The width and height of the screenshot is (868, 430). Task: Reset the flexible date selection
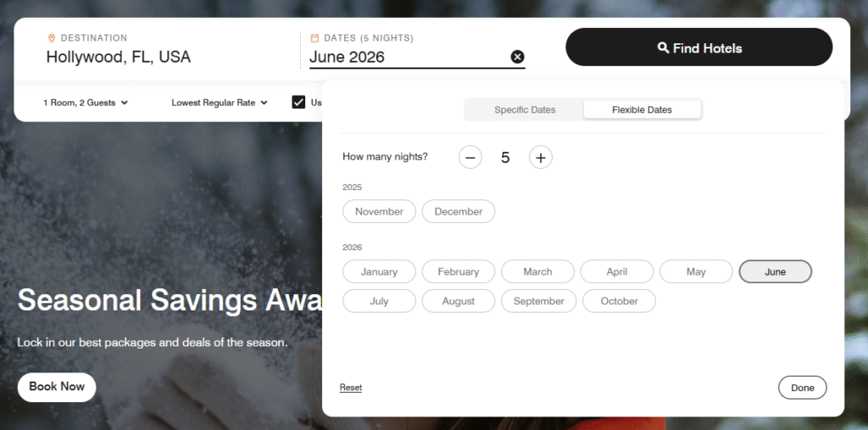click(x=350, y=388)
